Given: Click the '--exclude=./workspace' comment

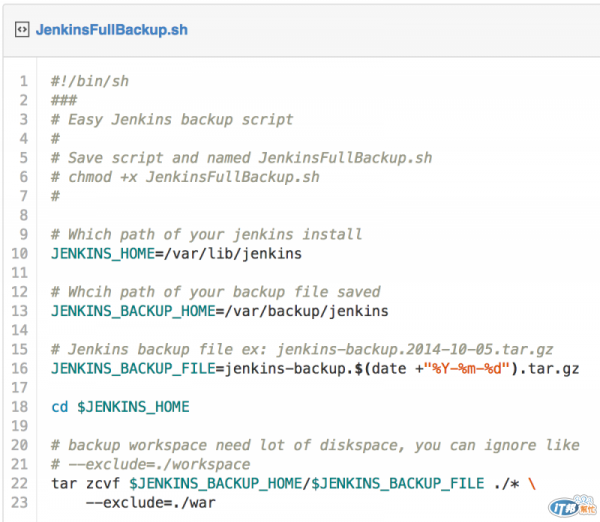Looking at the screenshot, I should 151,464.
